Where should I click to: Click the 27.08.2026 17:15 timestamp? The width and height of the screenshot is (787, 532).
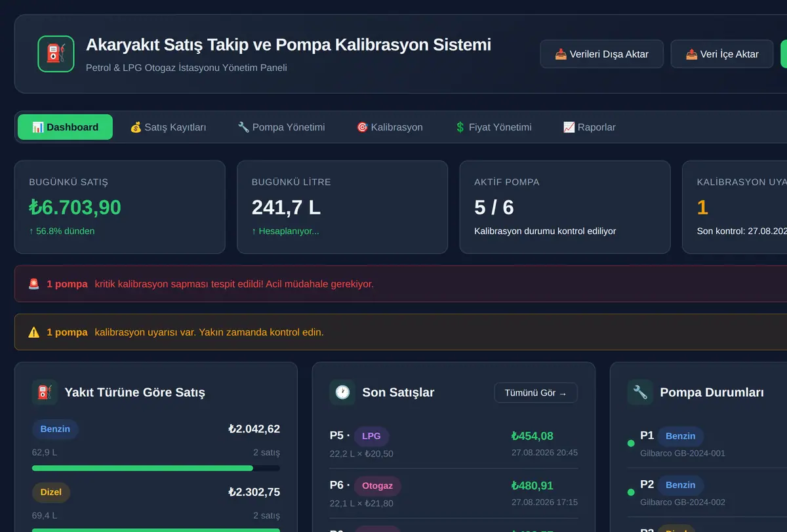[544, 502]
